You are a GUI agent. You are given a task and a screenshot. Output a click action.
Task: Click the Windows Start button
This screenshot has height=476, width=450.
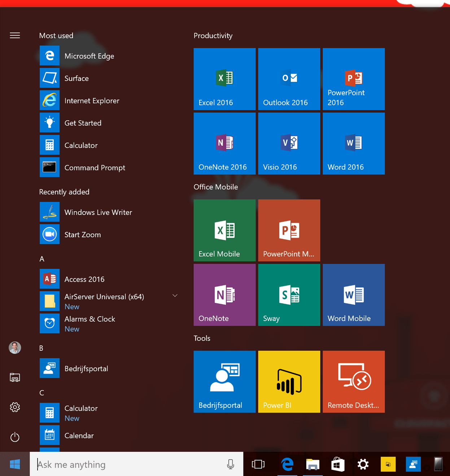15,464
